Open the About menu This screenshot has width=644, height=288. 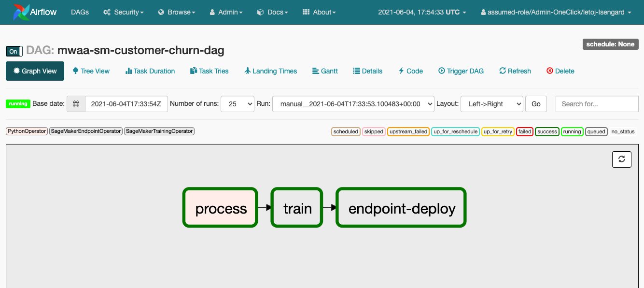[319, 12]
